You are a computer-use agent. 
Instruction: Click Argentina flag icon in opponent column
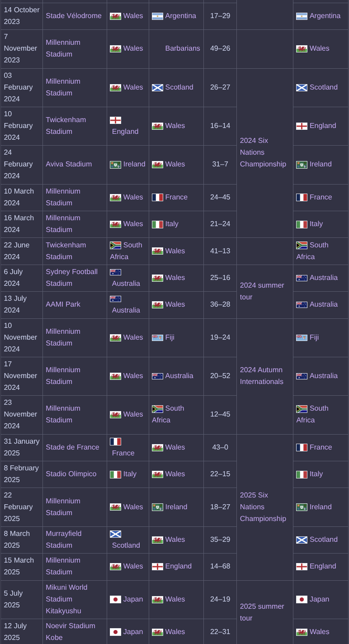point(157,16)
